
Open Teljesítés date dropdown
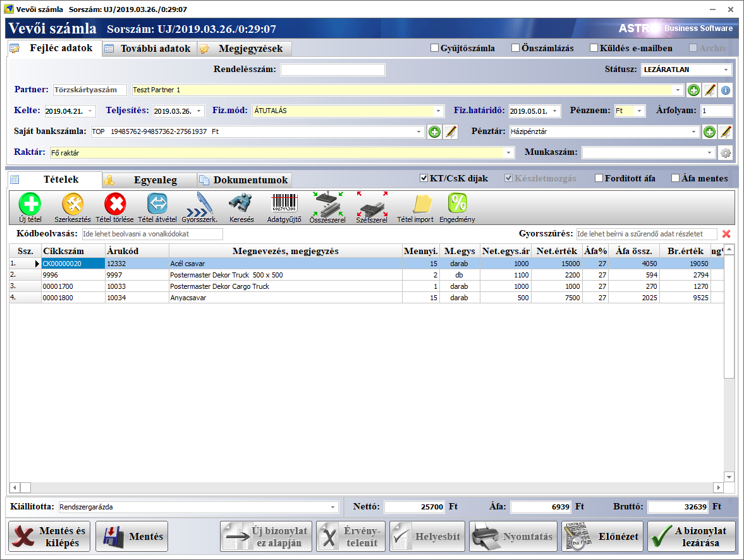199,111
